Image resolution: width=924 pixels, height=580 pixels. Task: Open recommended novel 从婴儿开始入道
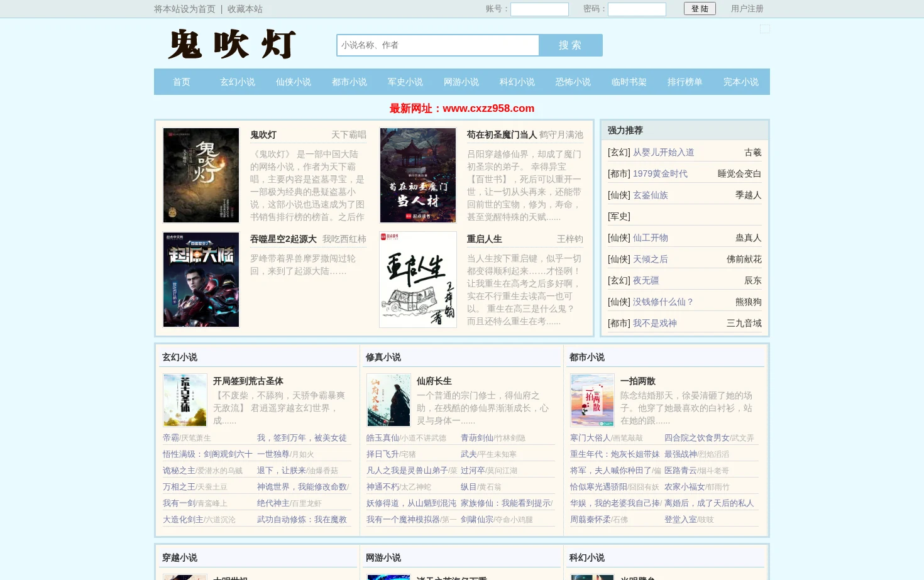click(x=663, y=152)
